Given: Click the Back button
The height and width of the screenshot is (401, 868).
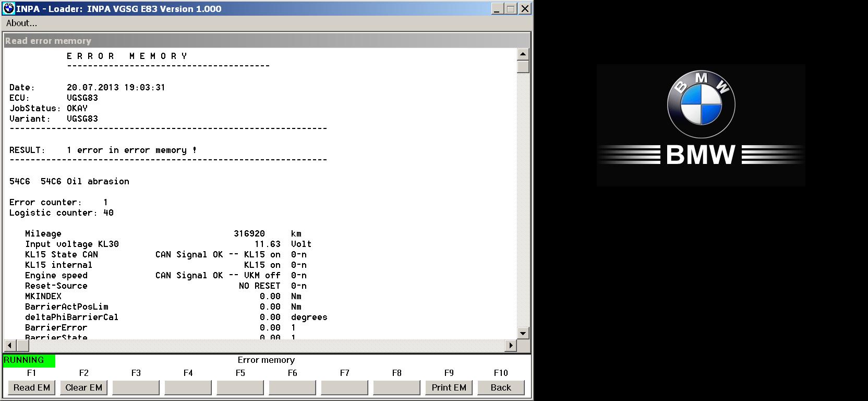Looking at the screenshot, I should pos(501,387).
